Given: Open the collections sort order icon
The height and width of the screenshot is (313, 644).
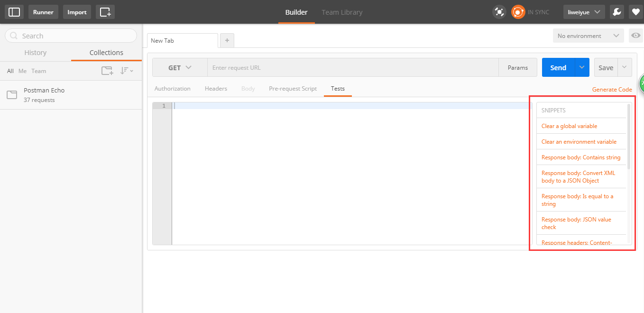Looking at the screenshot, I should point(126,71).
